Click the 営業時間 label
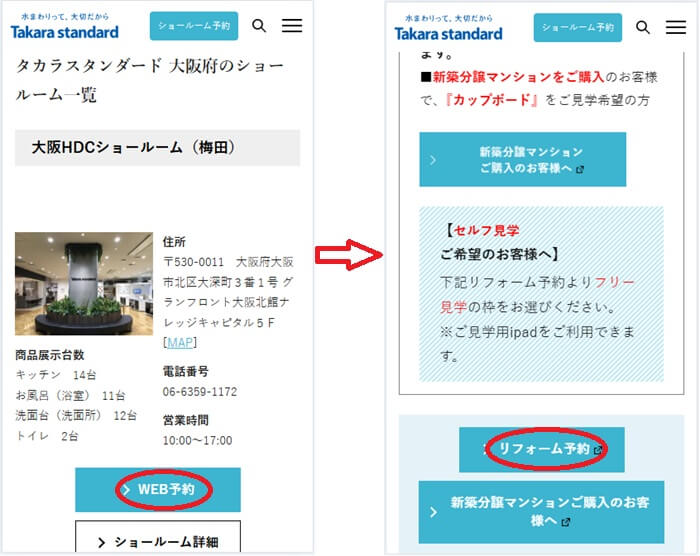This screenshot has width=700, height=556. (185, 420)
